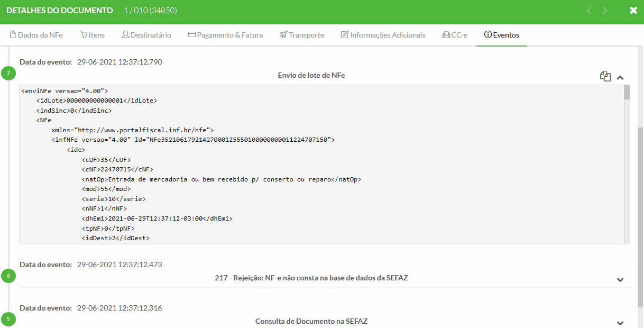The width and height of the screenshot is (644, 328).
Task: Go to Pagamento & Fatura tab
Action: (x=225, y=35)
